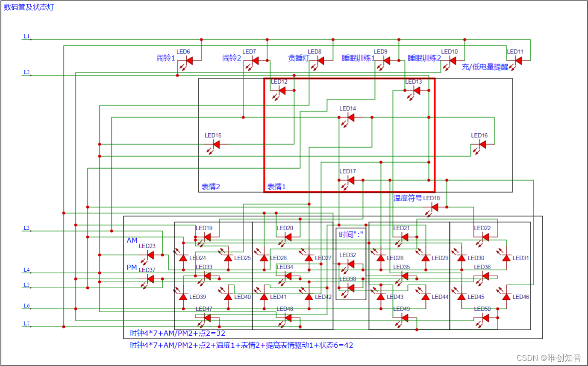Click the L5 net port label
This screenshot has width=588, height=366.
pos(26,284)
